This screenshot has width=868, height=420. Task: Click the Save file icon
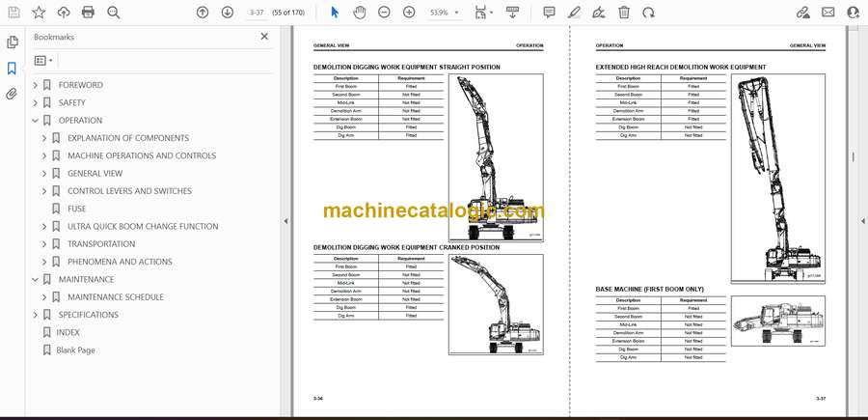coord(14,13)
